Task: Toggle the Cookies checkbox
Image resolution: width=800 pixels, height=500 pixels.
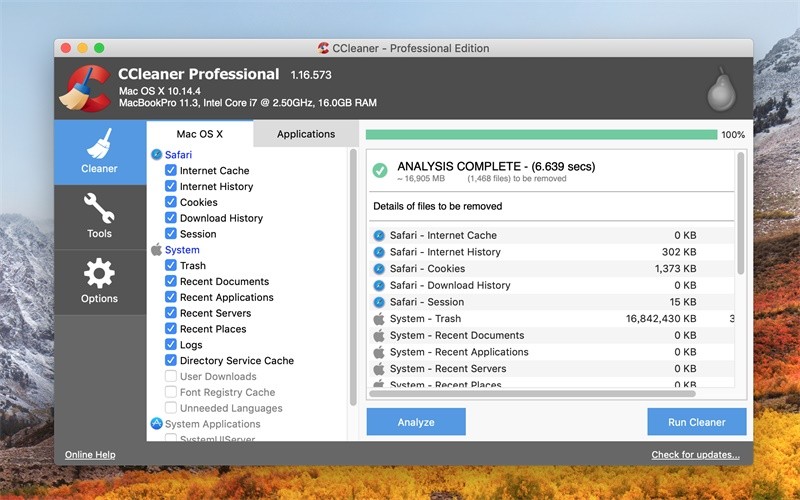Action: pyautogui.click(x=171, y=202)
